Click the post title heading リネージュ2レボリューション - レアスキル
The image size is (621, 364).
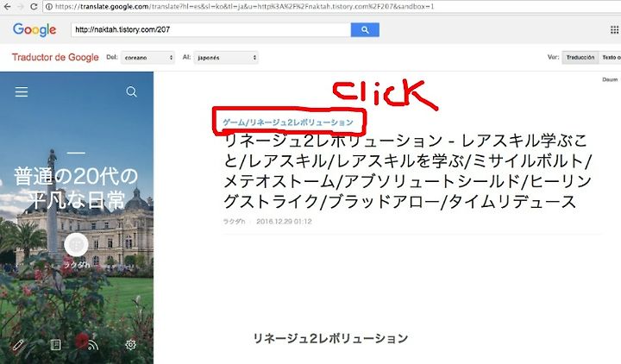click(407, 171)
